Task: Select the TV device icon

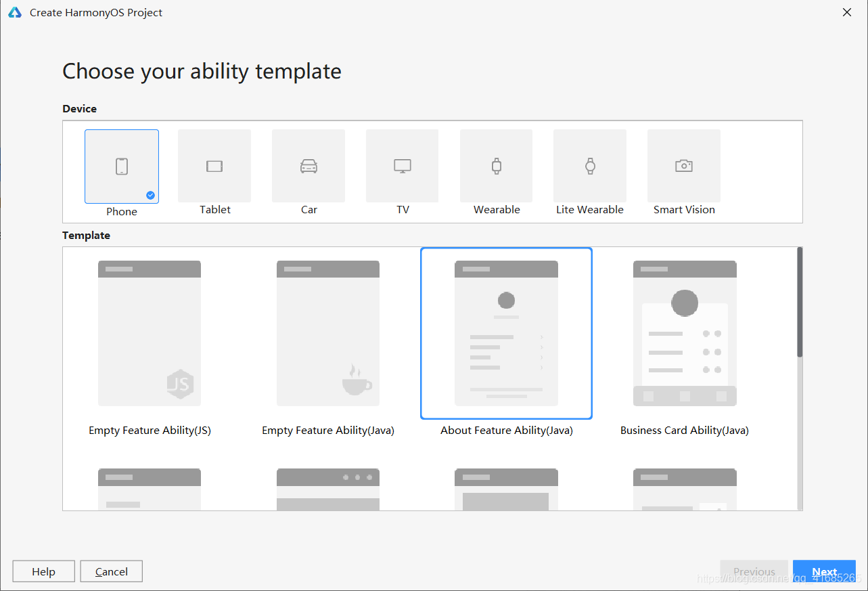Action: (403, 166)
